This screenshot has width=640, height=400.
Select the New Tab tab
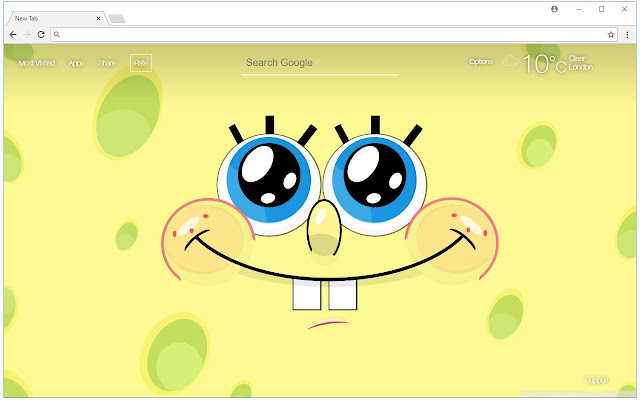[x=56, y=18]
